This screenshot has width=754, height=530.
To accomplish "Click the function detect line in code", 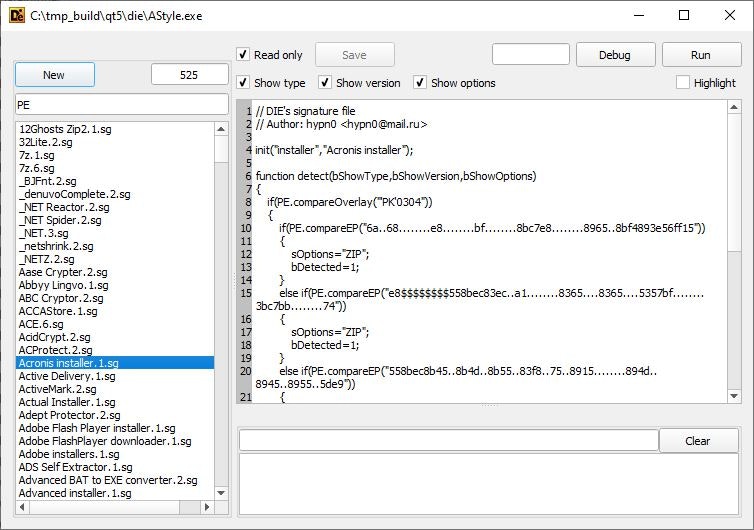I will (396, 176).
